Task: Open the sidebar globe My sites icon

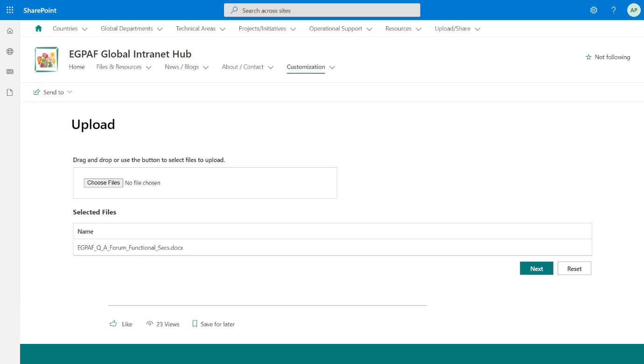Action: (10, 51)
